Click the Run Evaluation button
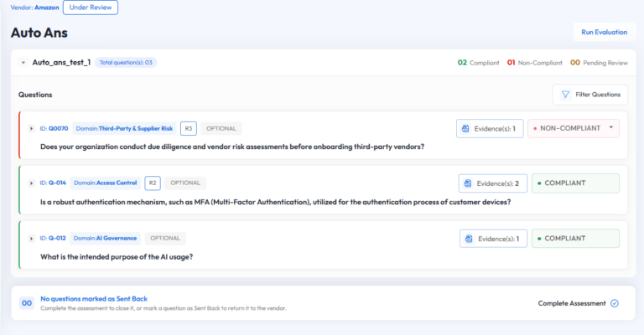 (x=604, y=32)
